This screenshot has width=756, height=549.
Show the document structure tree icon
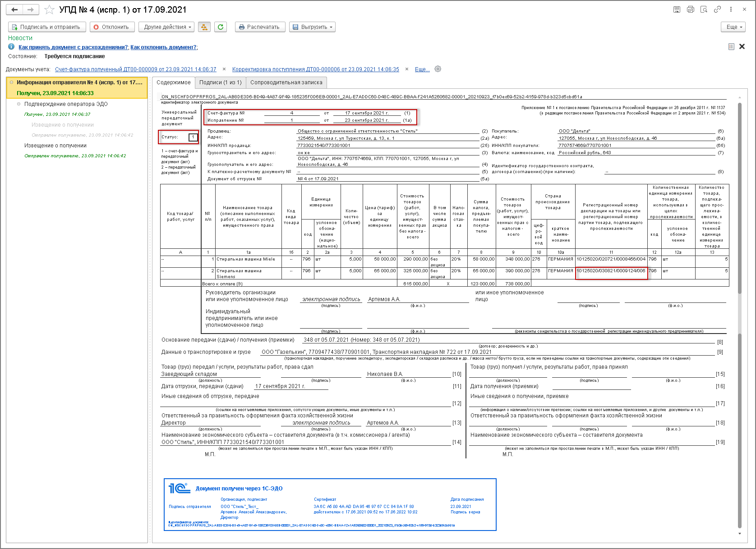click(x=204, y=27)
